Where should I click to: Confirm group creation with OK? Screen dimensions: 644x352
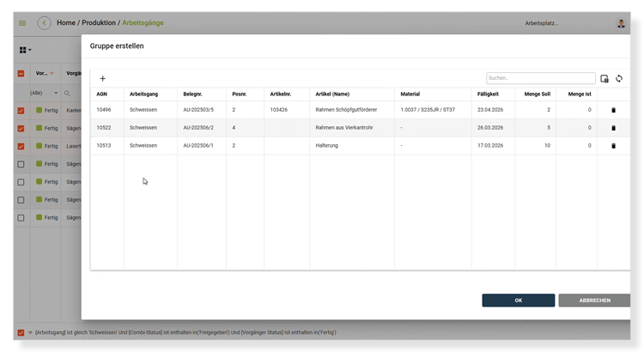coord(518,300)
